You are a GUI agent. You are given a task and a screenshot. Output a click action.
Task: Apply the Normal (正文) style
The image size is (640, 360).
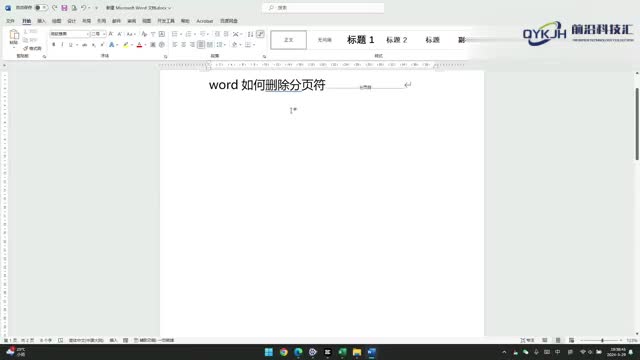289,40
